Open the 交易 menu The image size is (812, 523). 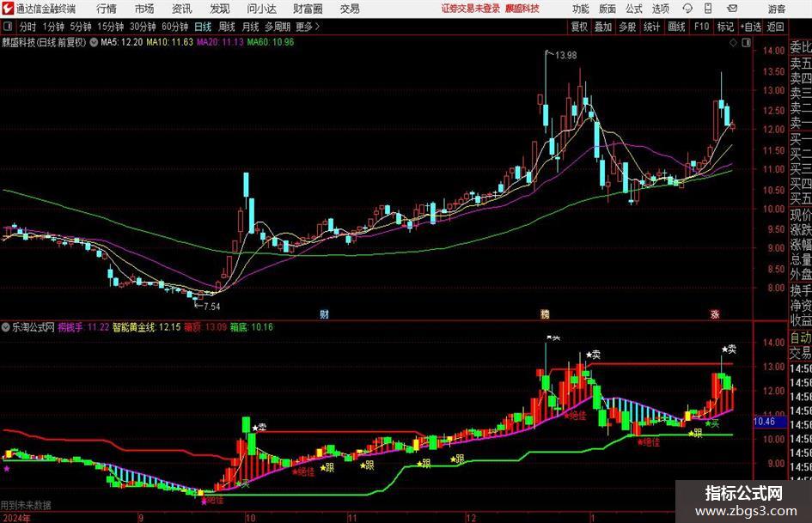pyautogui.click(x=350, y=9)
